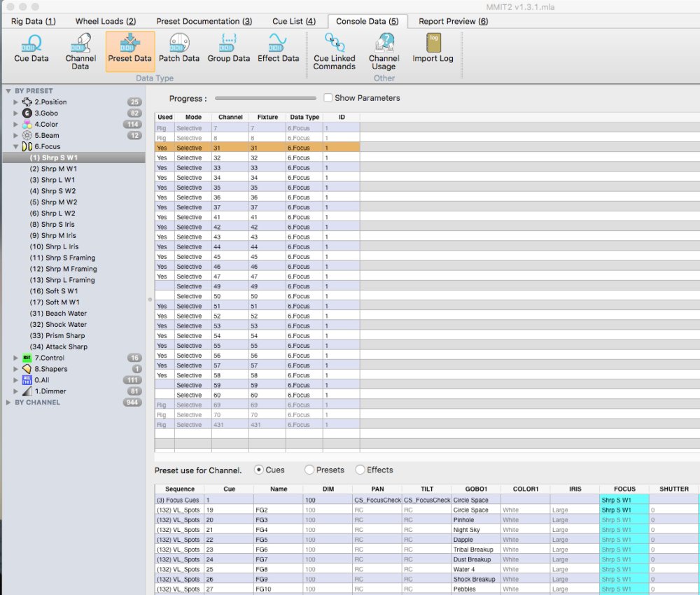The image size is (700, 595).
Task: Click the Progress bar
Action: point(265,99)
